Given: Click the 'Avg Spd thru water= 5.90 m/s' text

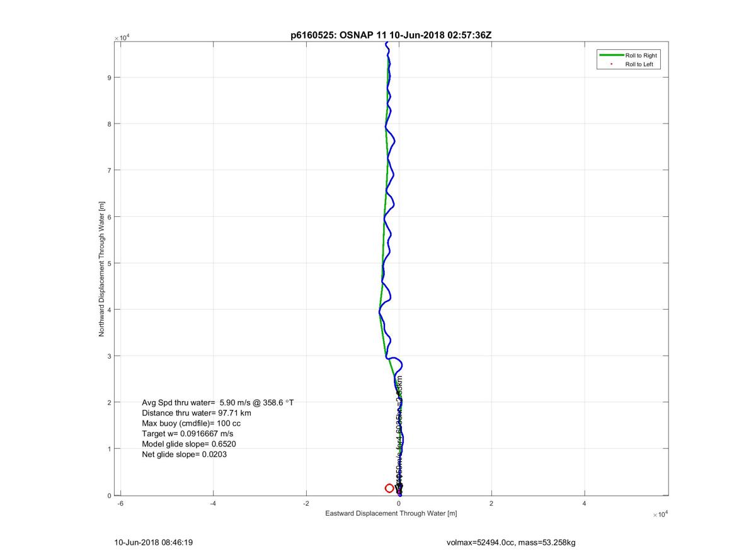Looking at the screenshot, I should tap(195, 402).
